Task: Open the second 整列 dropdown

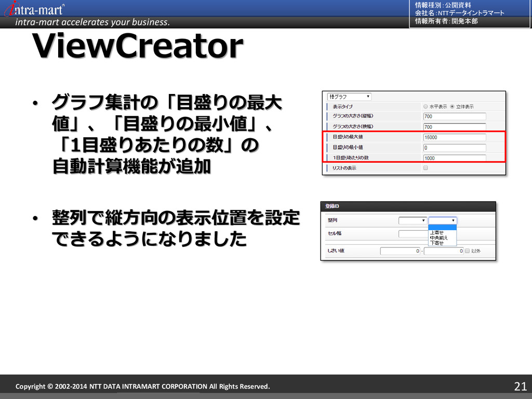Action: (443, 220)
